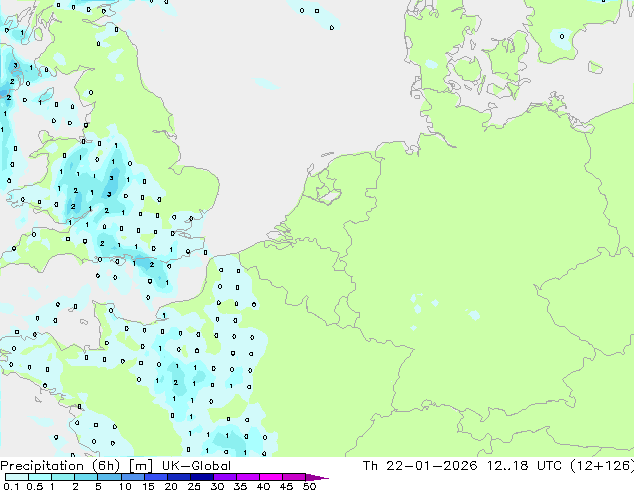The height and width of the screenshot is (490, 634).
Task: Choose the 20–25 legend color swatch
Action: tap(179, 477)
